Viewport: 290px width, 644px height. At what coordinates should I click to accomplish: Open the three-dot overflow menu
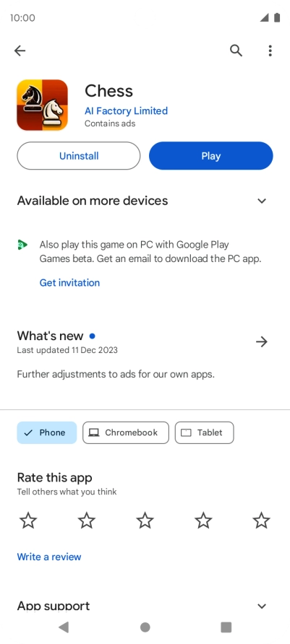click(270, 51)
